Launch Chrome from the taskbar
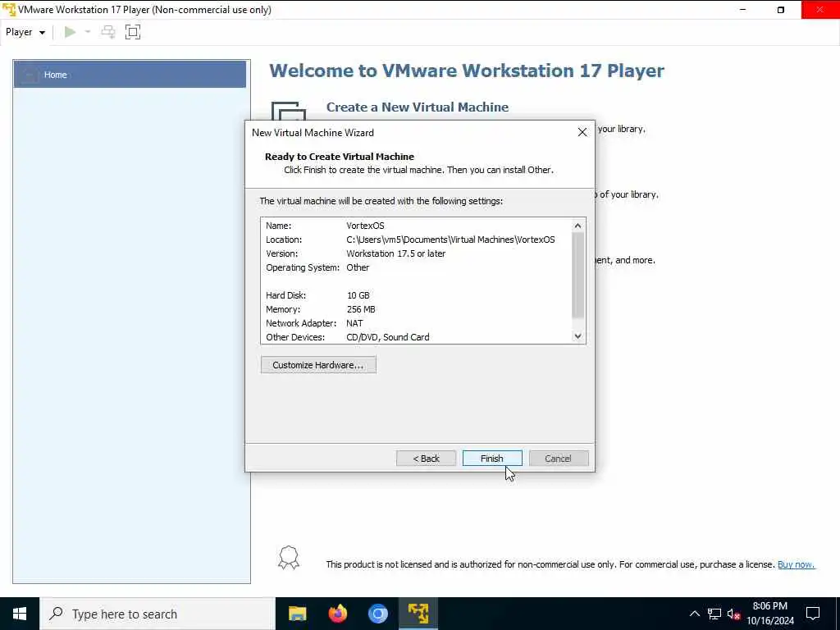The height and width of the screenshot is (630, 840). click(x=377, y=614)
